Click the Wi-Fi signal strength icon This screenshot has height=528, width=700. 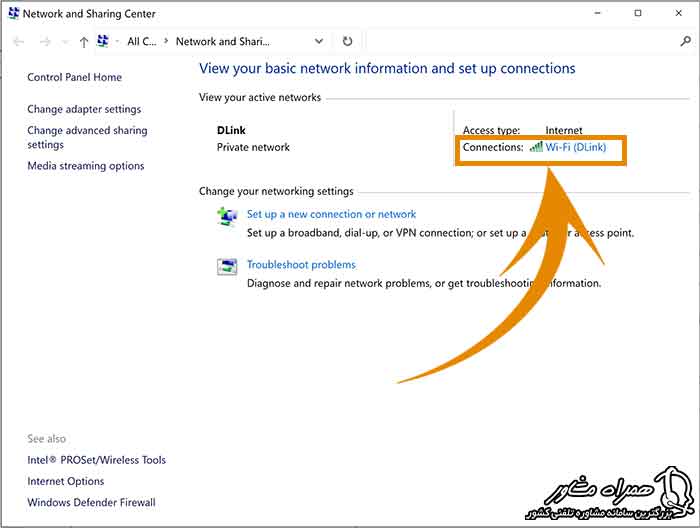(536, 147)
